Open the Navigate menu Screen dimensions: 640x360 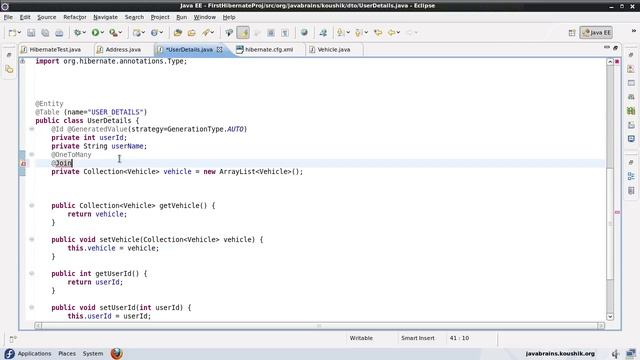[105, 17]
